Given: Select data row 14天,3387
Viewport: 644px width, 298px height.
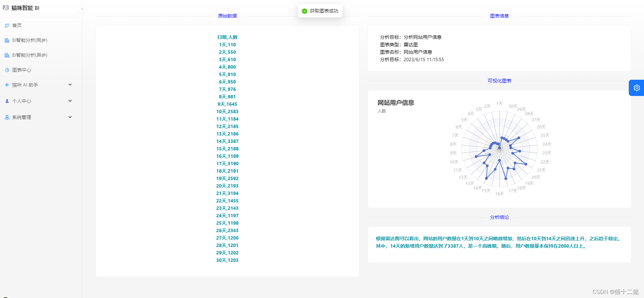Looking at the screenshot, I should click(227, 141).
